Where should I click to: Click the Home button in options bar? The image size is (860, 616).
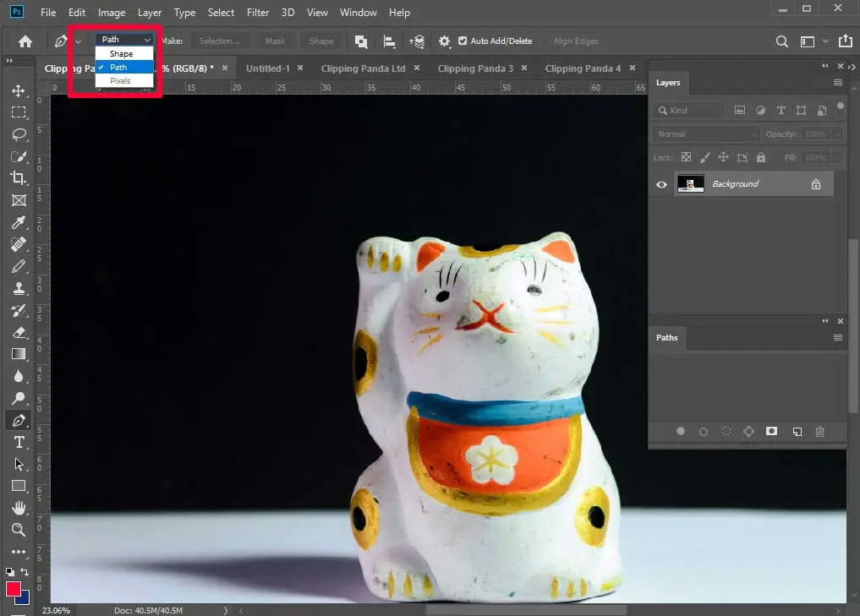click(x=25, y=41)
